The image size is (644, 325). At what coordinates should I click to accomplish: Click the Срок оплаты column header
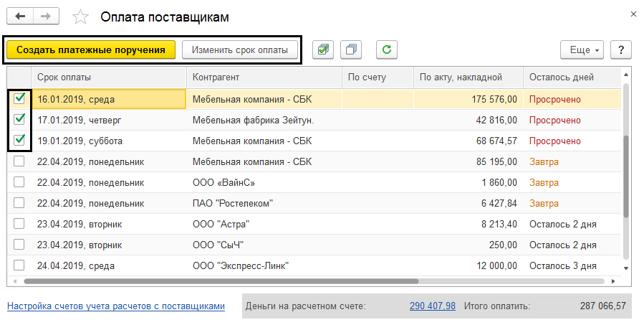tap(107, 77)
